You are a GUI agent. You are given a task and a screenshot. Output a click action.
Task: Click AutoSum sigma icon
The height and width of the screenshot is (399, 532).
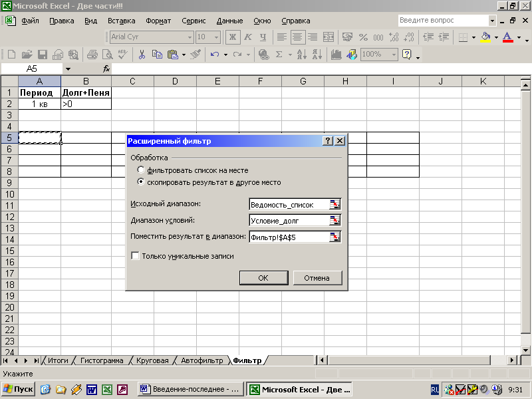pyautogui.click(x=279, y=55)
